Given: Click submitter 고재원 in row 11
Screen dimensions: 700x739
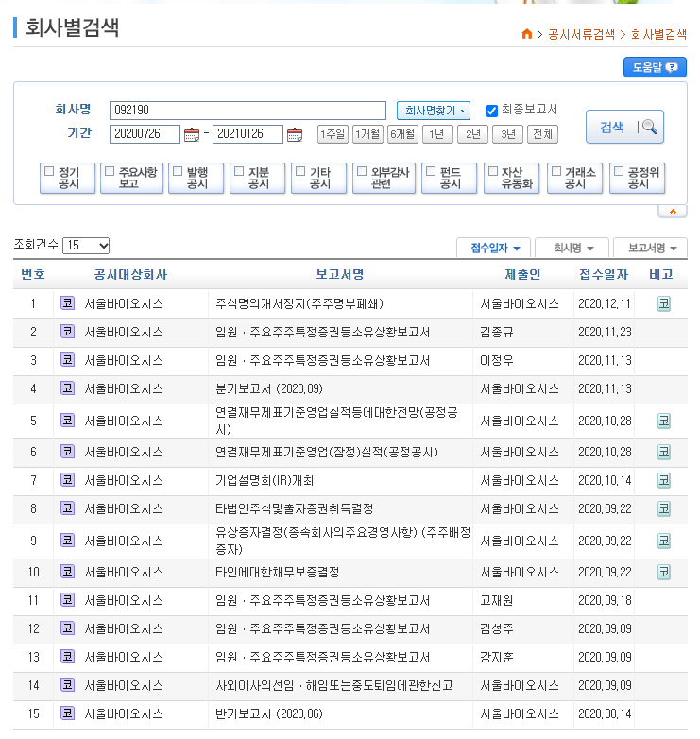Looking at the screenshot, I should (497, 600).
